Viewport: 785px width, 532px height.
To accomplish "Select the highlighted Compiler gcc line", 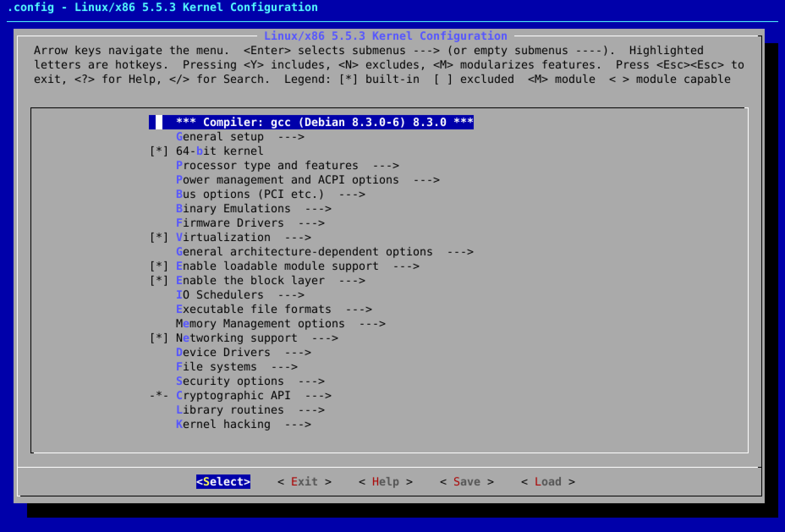I will pos(311,122).
